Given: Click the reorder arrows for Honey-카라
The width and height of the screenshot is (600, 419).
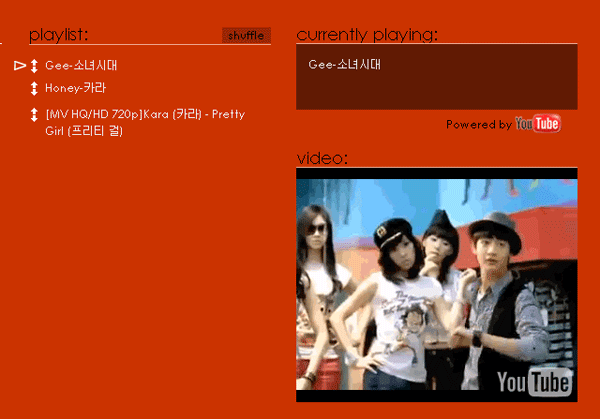Looking at the screenshot, I should [34, 88].
